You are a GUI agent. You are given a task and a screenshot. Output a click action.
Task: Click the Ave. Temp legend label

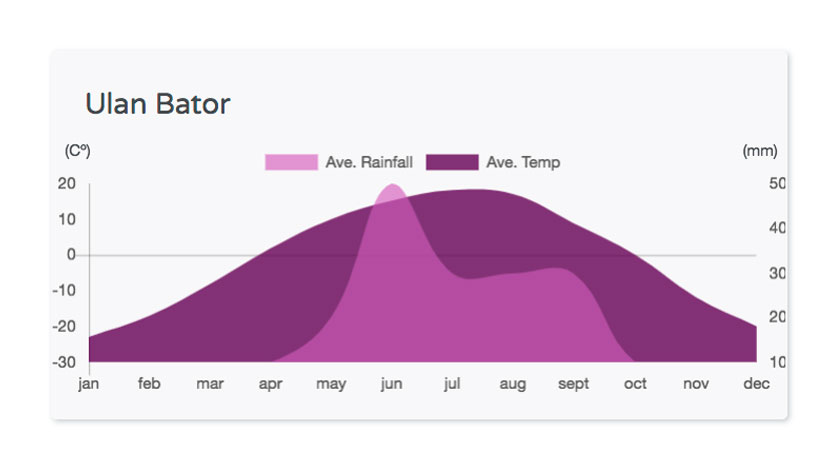point(523,162)
